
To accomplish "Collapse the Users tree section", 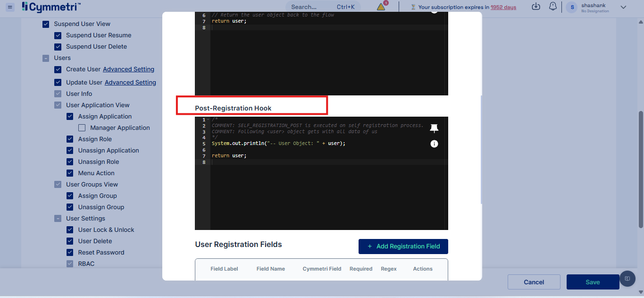I will point(46,58).
